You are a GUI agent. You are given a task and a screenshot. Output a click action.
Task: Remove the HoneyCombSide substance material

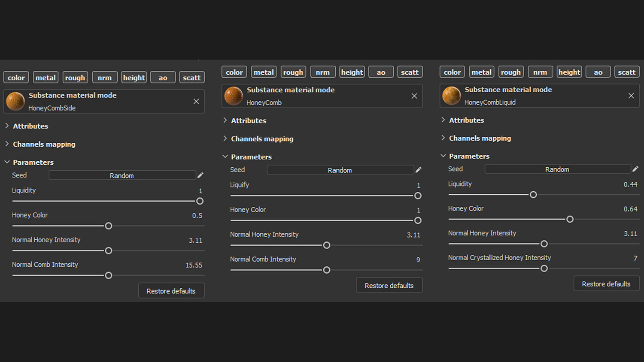click(196, 101)
